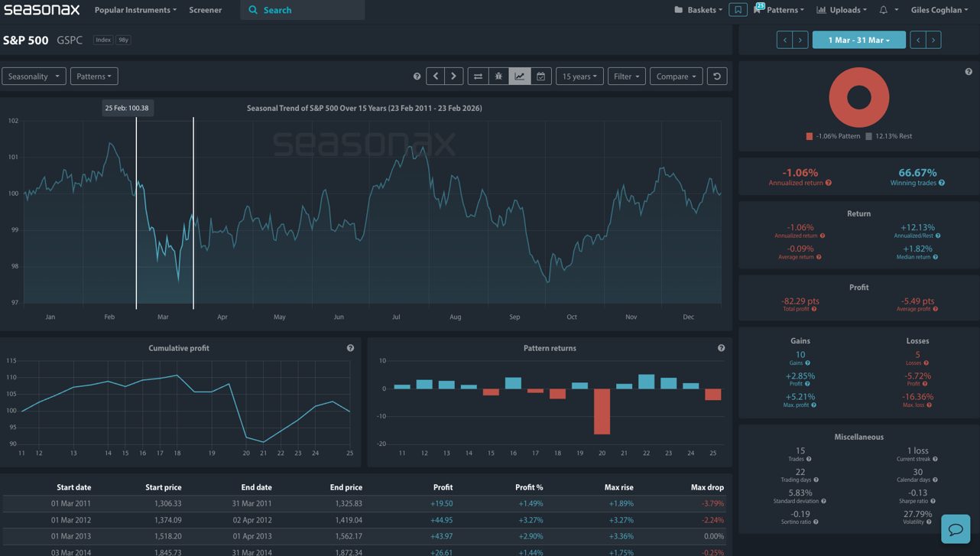Viewport: 980px width, 556px height.
Task: Expand the 15 years dropdown
Action: pyautogui.click(x=579, y=76)
